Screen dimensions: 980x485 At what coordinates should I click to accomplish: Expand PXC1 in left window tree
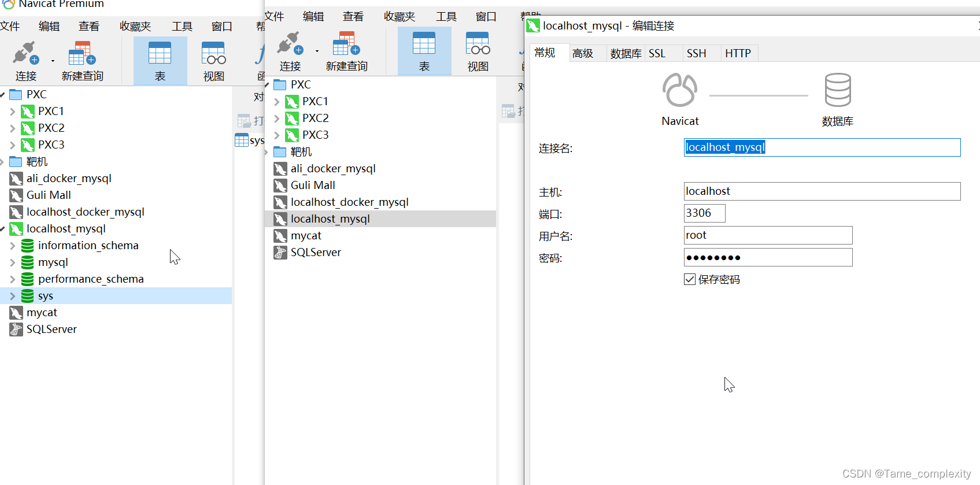pos(13,112)
